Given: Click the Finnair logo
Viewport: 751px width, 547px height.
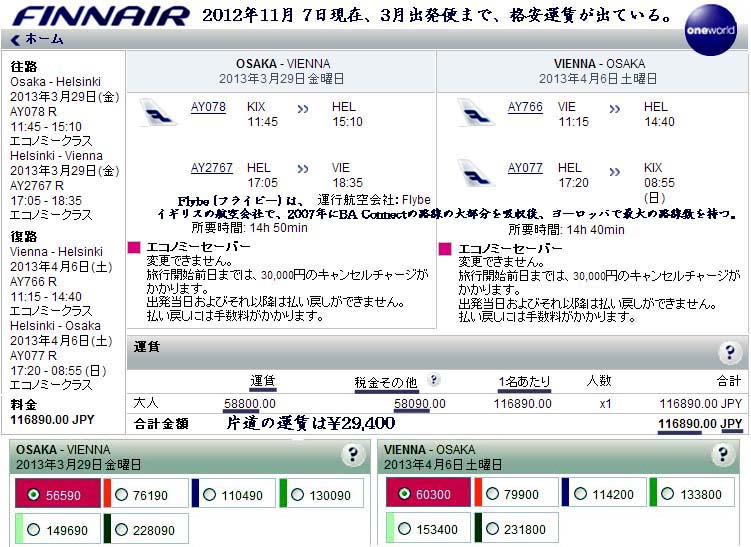Looking at the screenshot, I should pos(101,16).
